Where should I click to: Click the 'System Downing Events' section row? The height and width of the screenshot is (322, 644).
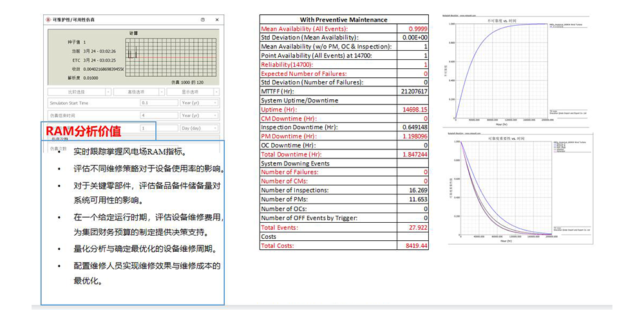coord(344,164)
